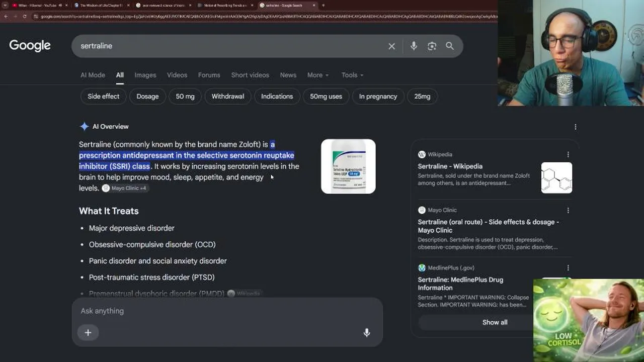Close the sertraline Google Search tab
Image resolution: width=644 pixels, height=362 pixels.
(x=313, y=6)
